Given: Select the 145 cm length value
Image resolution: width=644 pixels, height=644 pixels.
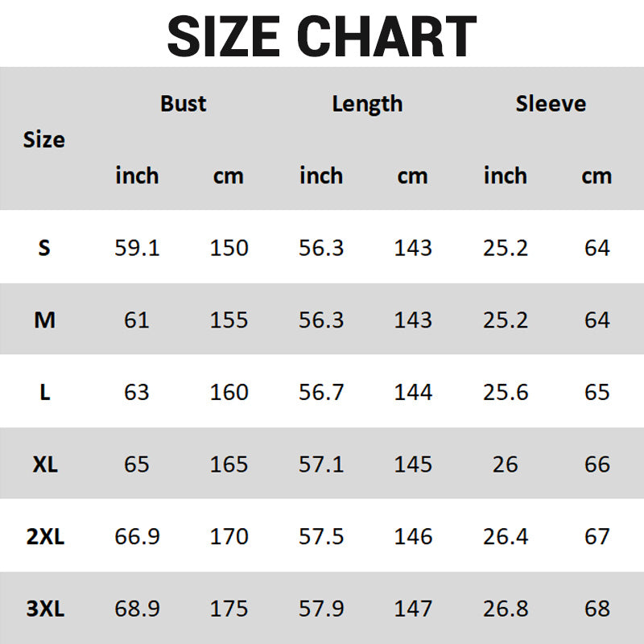Looking at the screenshot, I should 413,464.
